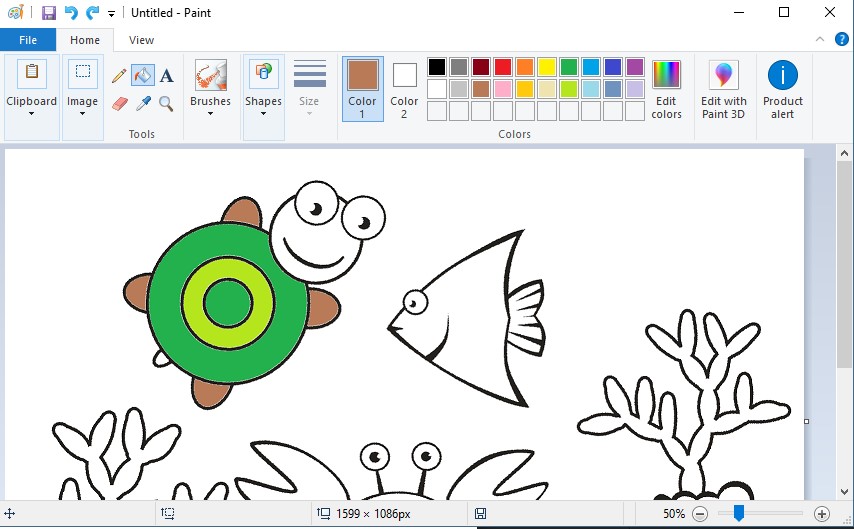Click the Redo arrow
This screenshot has width=854, height=529.
pos(93,13)
